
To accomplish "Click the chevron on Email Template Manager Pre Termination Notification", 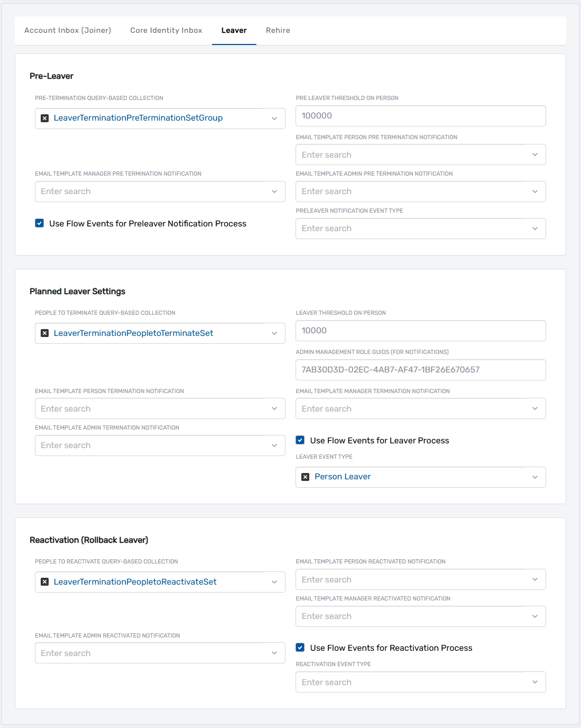I will click(274, 192).
